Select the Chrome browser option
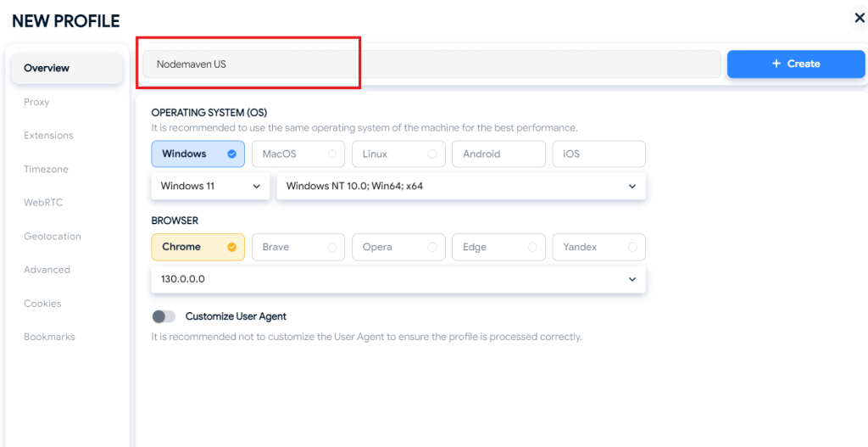Image resolution: width=868 pixels, height=447 pixels. (x=198, y=247)
